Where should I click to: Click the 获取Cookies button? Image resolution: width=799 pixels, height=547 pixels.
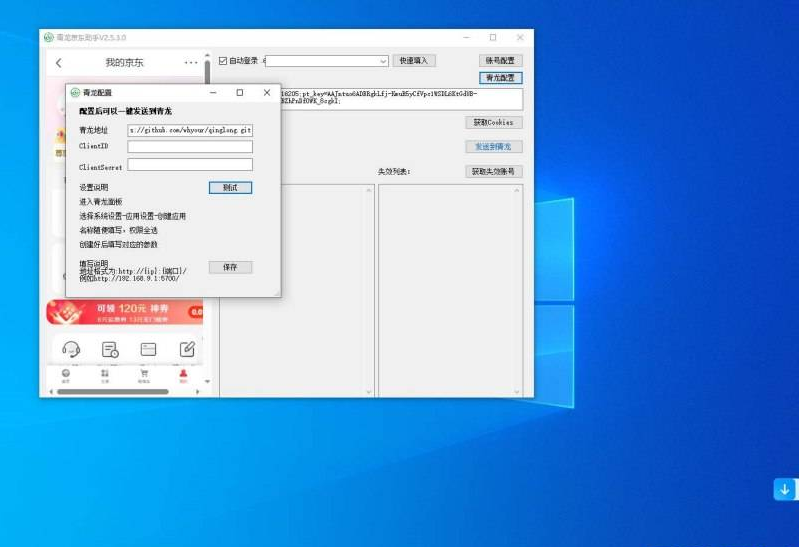(493, 123)
